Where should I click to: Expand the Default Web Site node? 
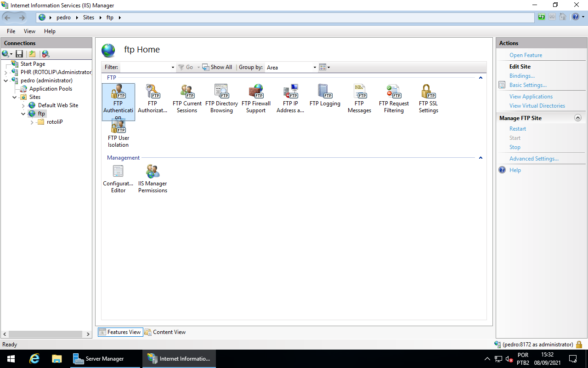click(x=23, y=106)
